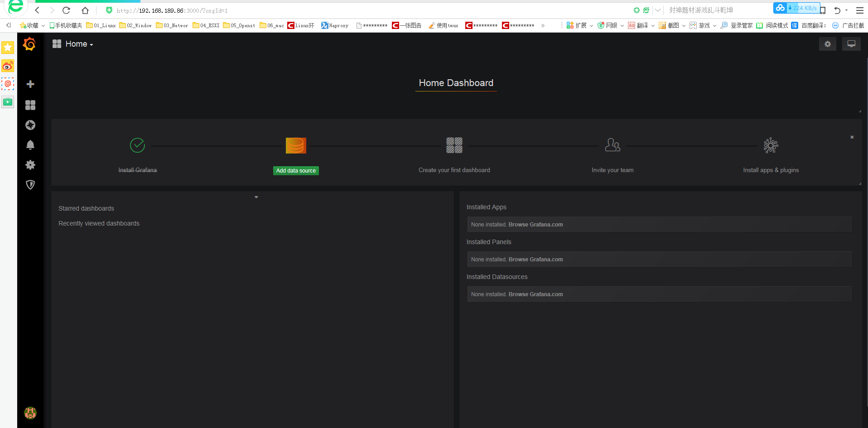The height and width of the screenshot is (428, 868).
Task: Click Starred dashboards heading text
Action: pos(86,208)
